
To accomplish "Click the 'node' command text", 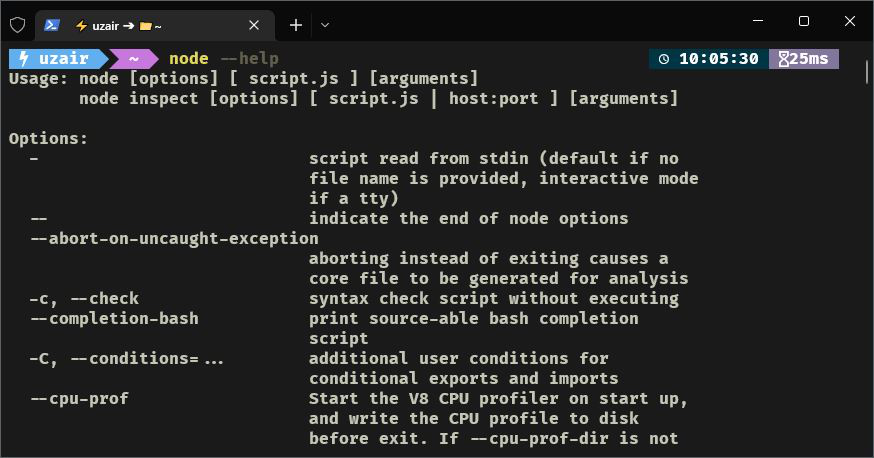I will tap(188, 59).
